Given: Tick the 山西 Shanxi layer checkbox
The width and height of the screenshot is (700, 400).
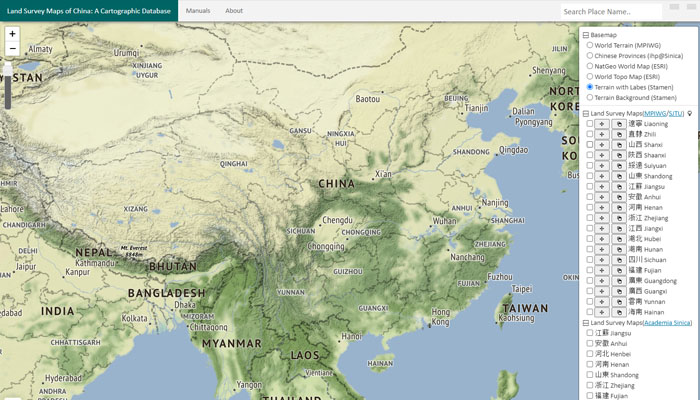Looking at the screenshot, I should tap(590, 145).
